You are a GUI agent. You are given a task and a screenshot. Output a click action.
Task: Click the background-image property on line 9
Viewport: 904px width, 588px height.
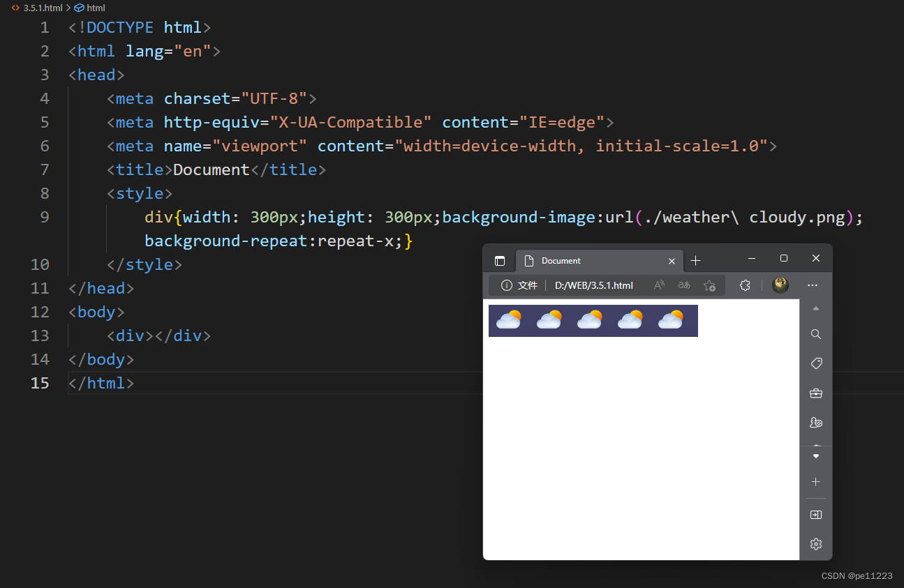coord(519,217)
